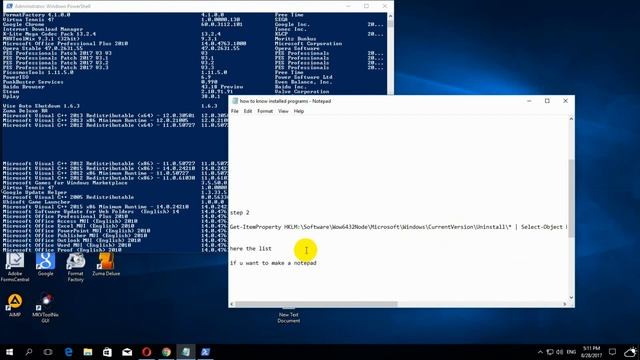This screenshot has width=640, height=360.
Task: Click Notepad title bar document icon
Action: 235,101
